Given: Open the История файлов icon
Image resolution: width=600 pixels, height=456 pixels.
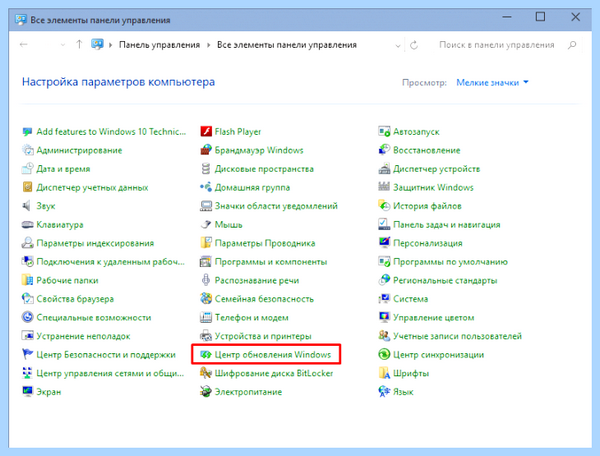Looking at the screenshot, I should click(x=384, y=206).
